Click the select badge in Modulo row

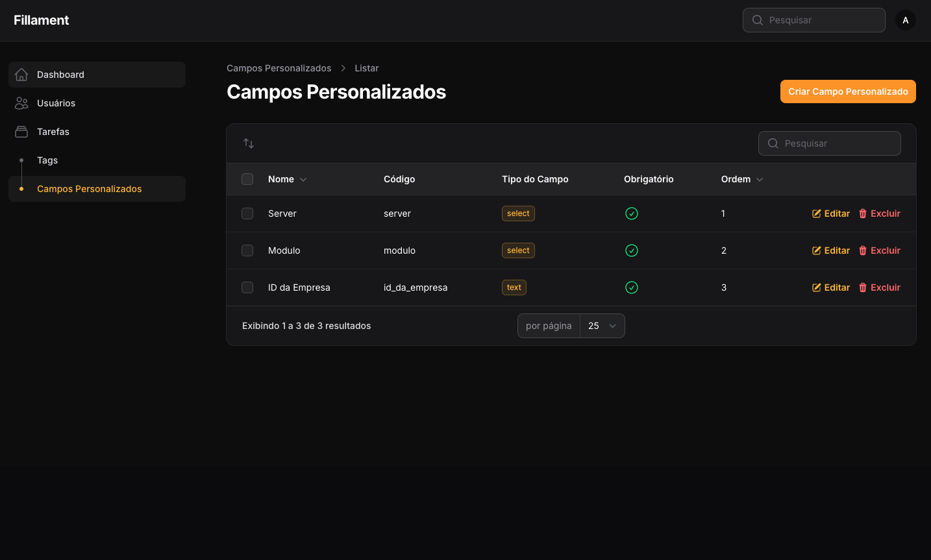(518, 250)
